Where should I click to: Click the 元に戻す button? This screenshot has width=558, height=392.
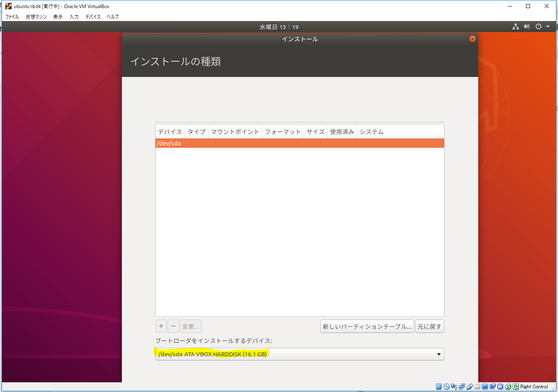tap(430, 326)
